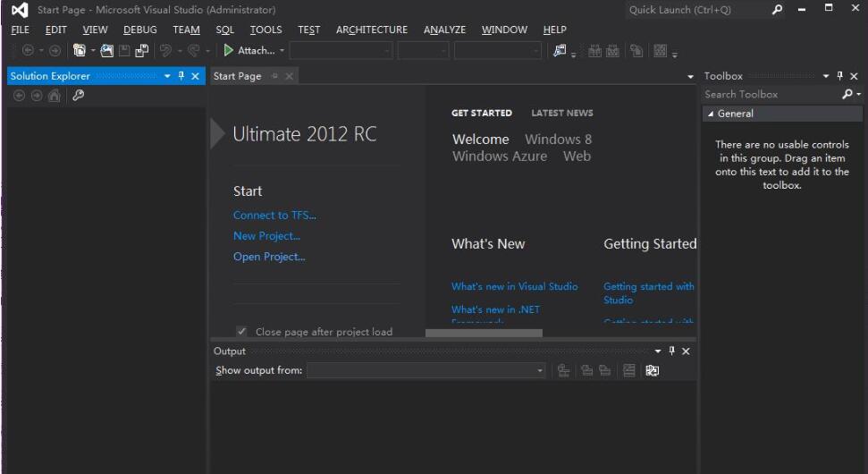Screen dimensions: 868x474
Task: Click the Save All toolbar icon
Action: coord(142,51)
